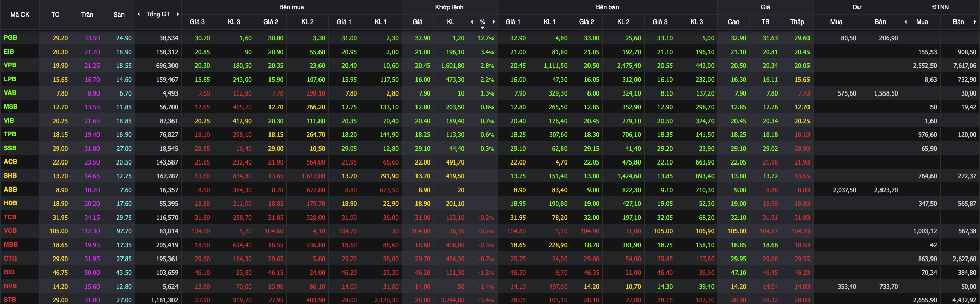Open the CTG ticker symbol
The height and width of the screenshot is (304, 980).
[10, 259]
